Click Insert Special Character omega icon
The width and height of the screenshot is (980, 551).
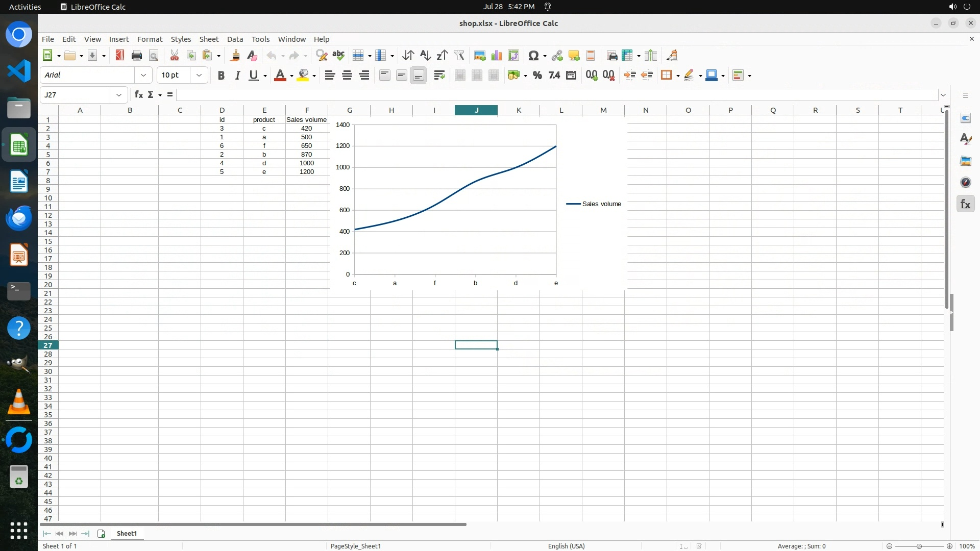coord(533,56)
